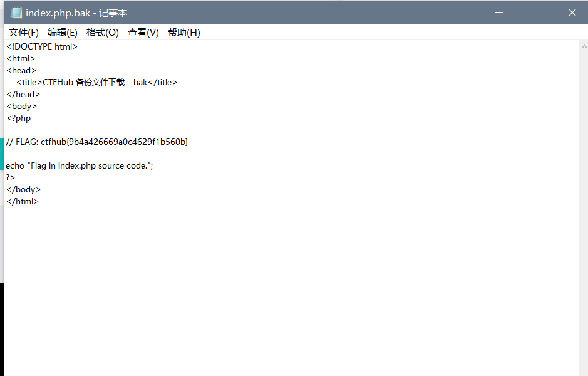Click the echo statement line
This screenshot has width=588, height=376.
78,165
